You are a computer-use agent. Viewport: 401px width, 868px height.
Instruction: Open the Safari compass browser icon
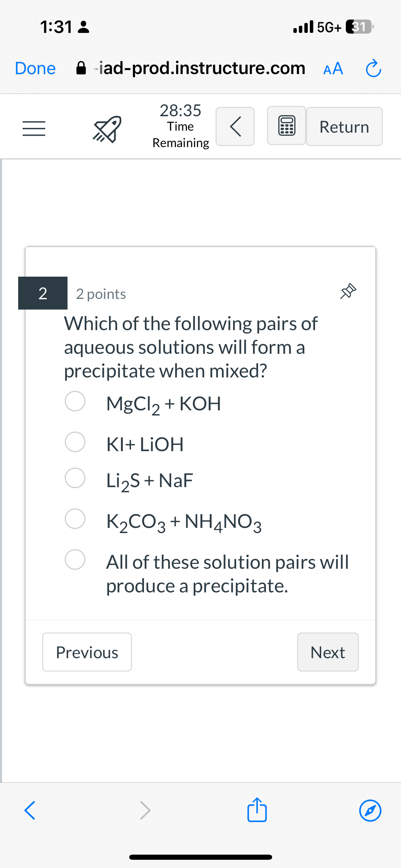pos(370,810)
